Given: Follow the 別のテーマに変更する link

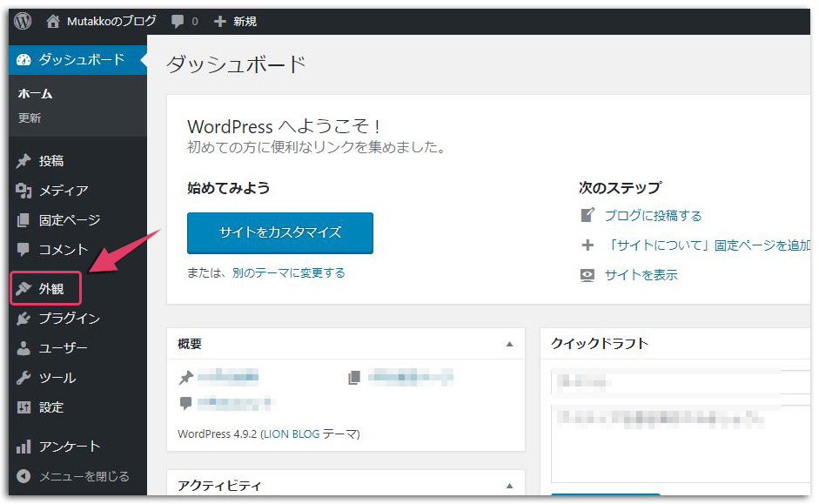Looking at the screenshot, I should 288,272.
